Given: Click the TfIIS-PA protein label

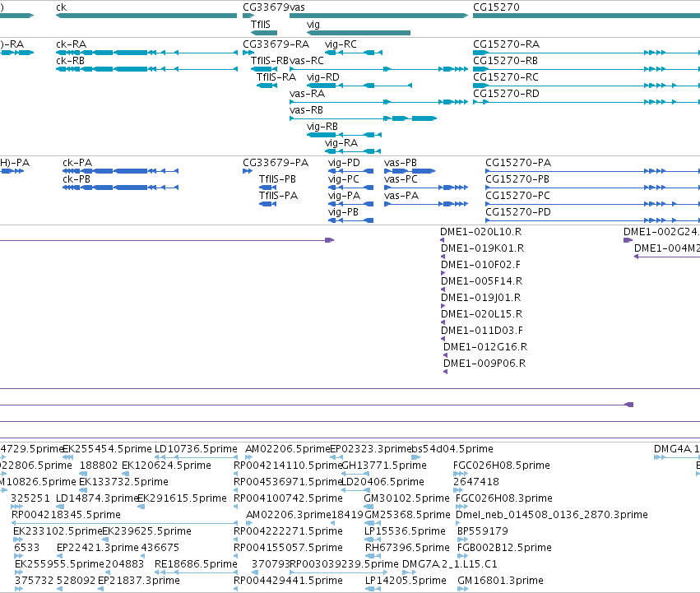Looking at the screenshot, I should [x=278, y=196].
